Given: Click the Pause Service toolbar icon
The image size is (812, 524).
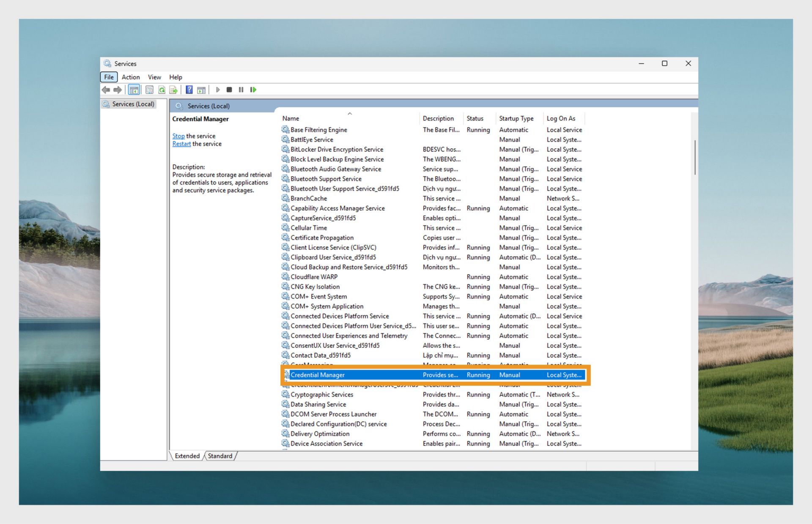Looking at the screenshot, I should (x=241, y=90).
